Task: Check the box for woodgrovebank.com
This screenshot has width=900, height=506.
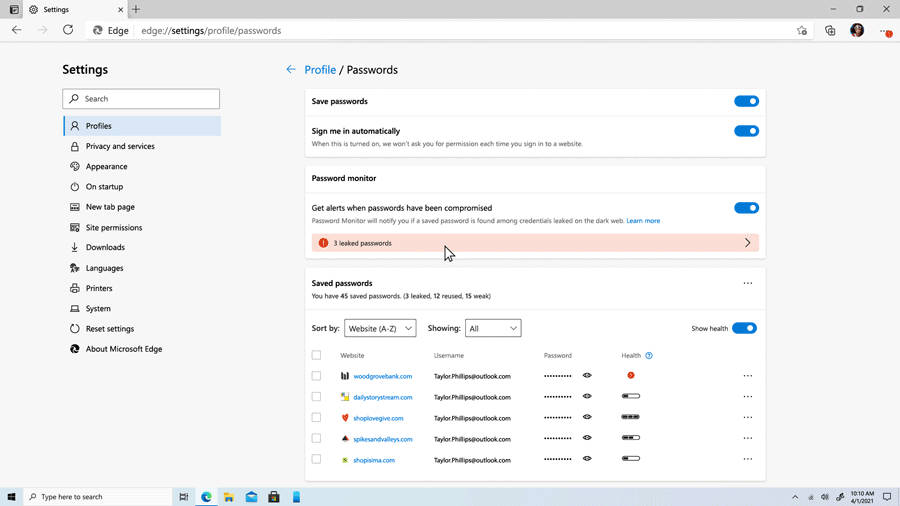Action: [316, 376]
